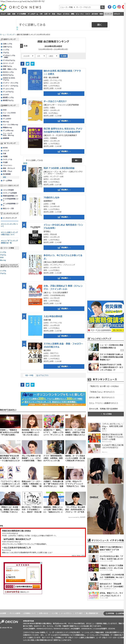Open ゲーム攻略本 sidebar ranking link
126x644 pixels.
coord(8,180)
